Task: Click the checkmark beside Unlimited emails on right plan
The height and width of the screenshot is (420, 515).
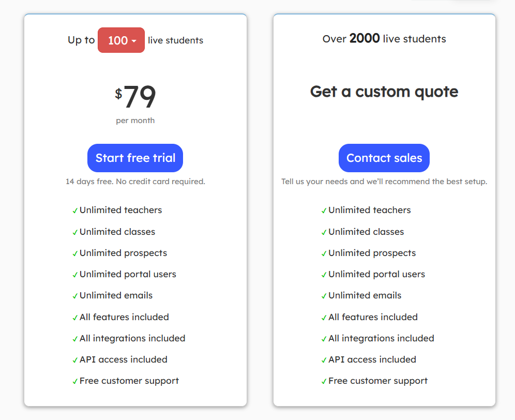Action: point(324,295)
